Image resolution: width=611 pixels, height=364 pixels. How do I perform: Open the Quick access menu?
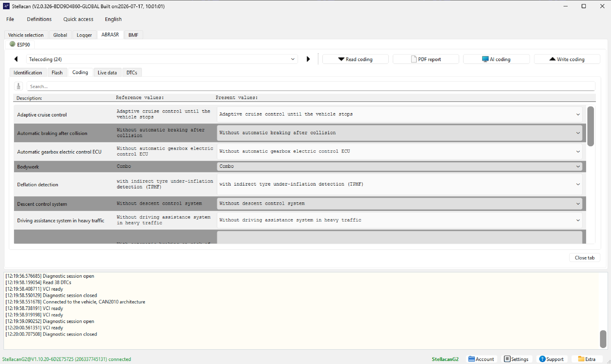(x=78, y=19)
